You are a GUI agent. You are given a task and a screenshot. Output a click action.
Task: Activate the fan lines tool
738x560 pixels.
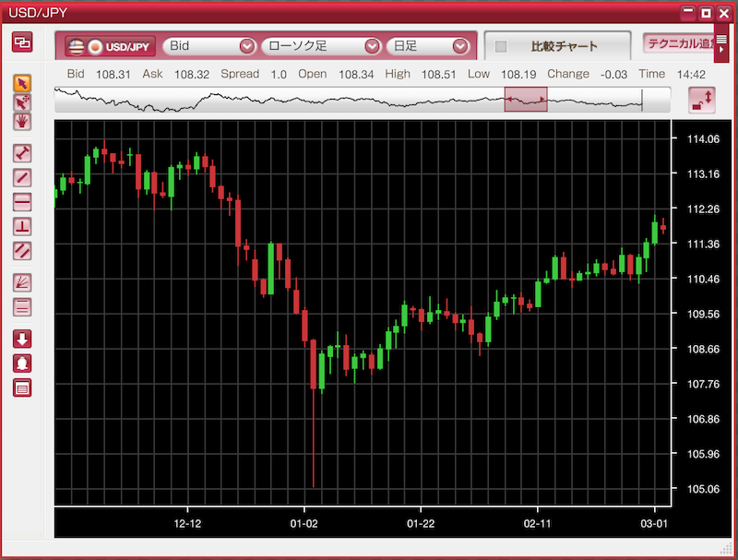pos(22,282)
